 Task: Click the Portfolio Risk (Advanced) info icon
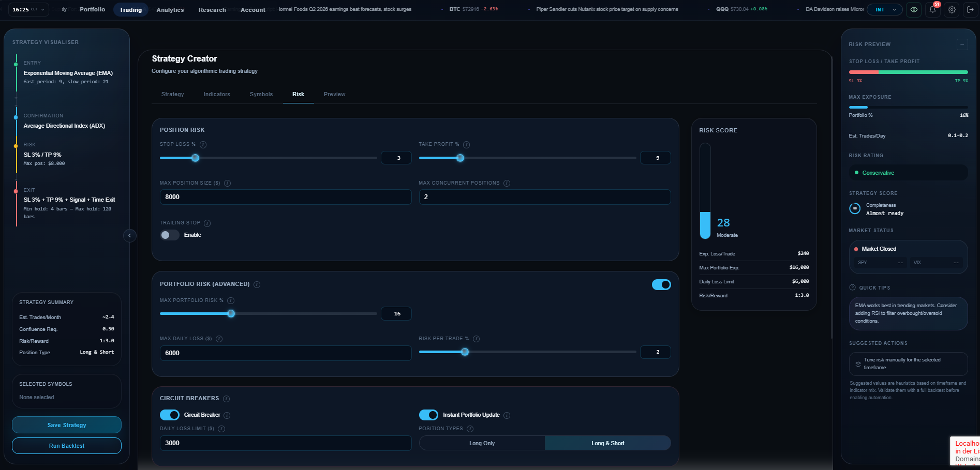pyautogui.click(x=257, y=284)
